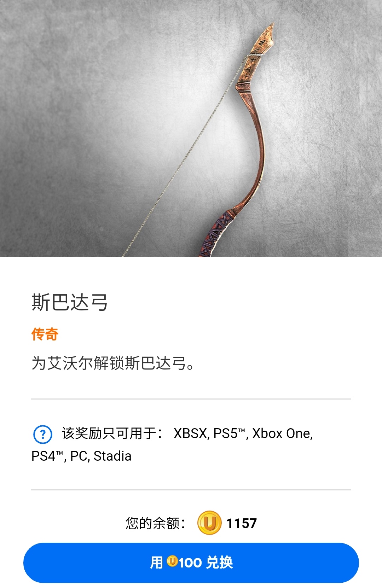Screen dimensions: 382x588
Task: Open the Spartan bow preview image
Action: pyautogui.click(x=191, y=128)
